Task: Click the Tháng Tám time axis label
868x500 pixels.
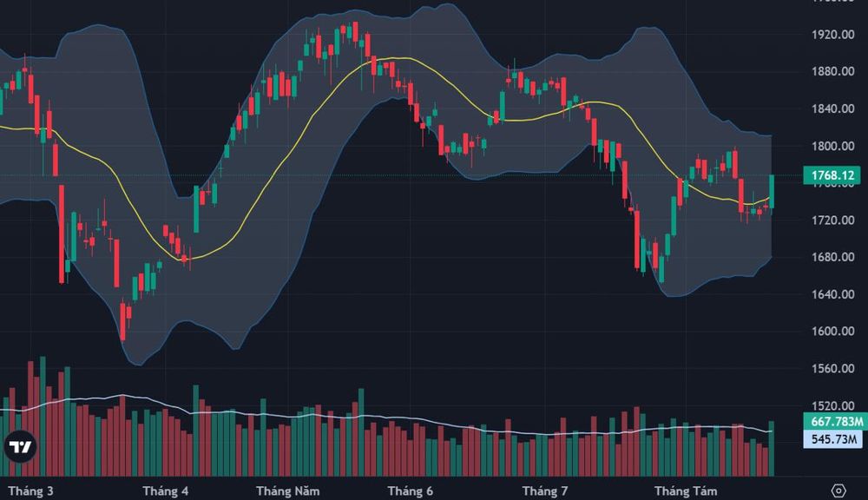Action: coord(686,491)
